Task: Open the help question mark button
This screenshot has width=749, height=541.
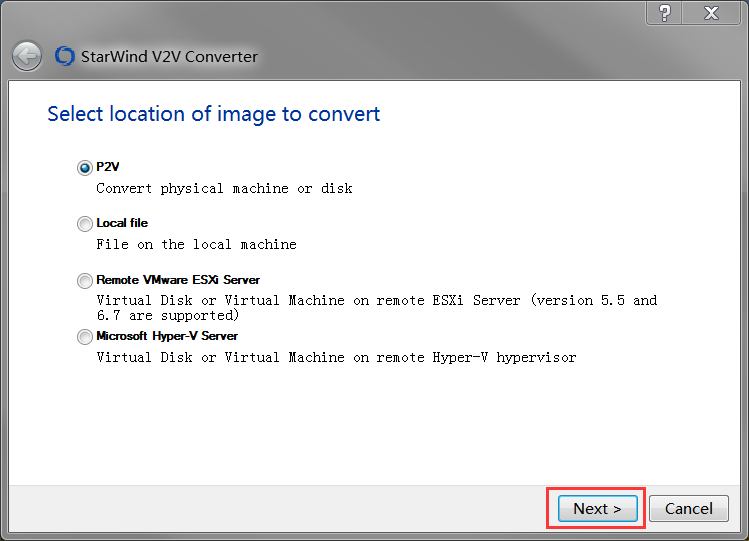Action: [664, 13]
